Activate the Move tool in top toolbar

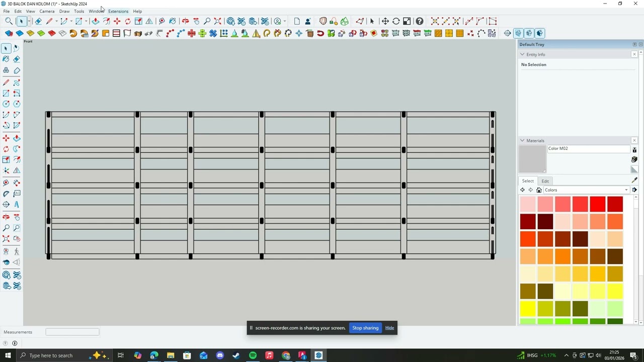point(117,21)
